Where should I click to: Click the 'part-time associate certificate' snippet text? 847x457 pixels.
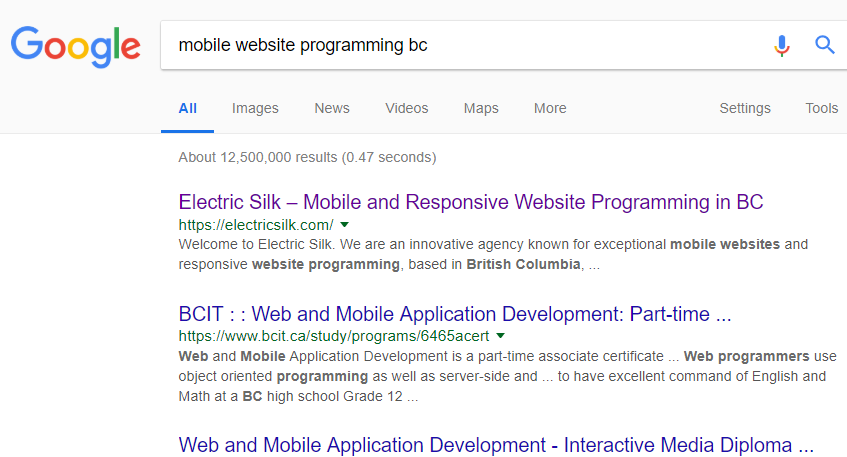click(570, 357)
